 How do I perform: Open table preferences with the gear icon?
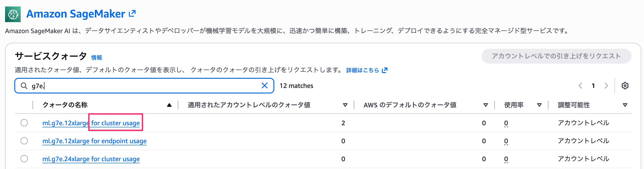pyautogui.click(x=625, y=86)
